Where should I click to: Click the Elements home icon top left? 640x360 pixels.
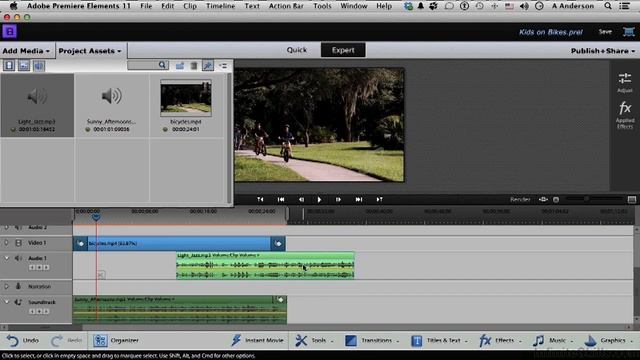9,31
